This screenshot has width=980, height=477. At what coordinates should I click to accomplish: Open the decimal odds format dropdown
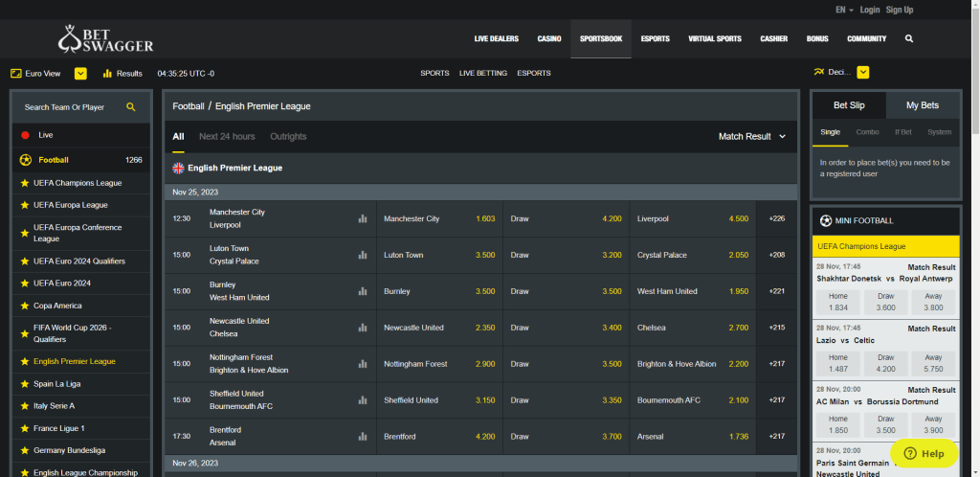(x=863, y=72)
